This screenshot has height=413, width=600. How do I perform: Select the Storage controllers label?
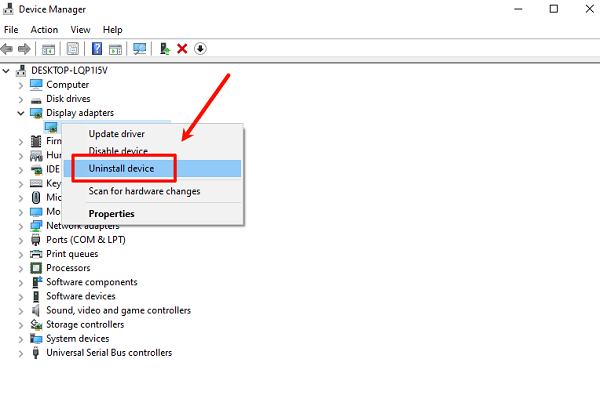pyautogui.click(x=85, y=325)
